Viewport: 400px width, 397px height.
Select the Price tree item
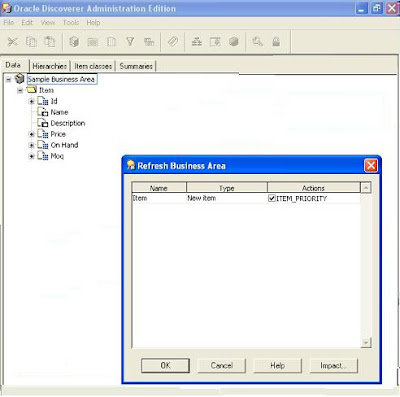coord(58,134)
